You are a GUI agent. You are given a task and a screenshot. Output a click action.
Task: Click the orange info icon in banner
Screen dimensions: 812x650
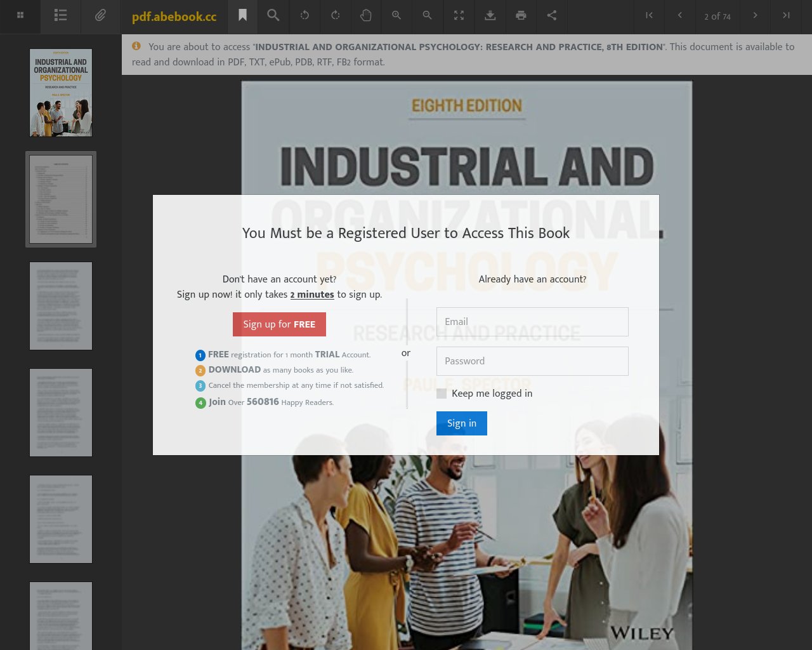(x=136, y=46)
